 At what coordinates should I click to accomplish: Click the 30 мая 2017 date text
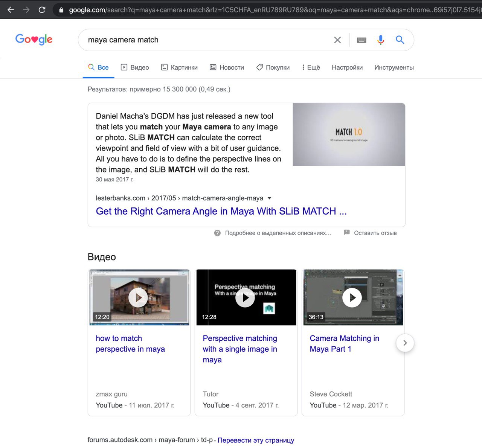point(115,180)
